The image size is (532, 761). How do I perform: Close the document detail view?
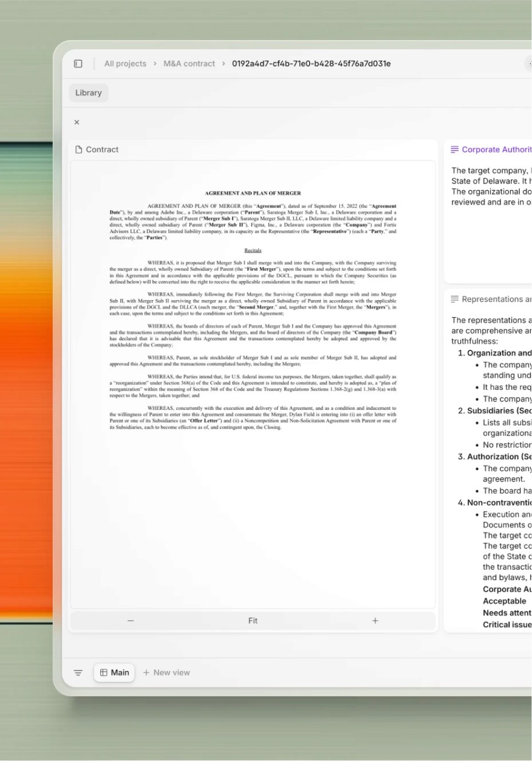click(x=77, y=122)
